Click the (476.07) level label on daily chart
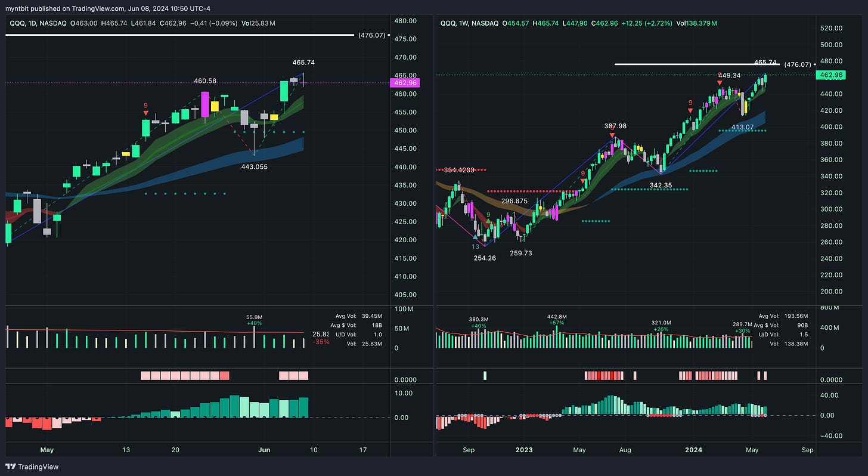 click(371, 35)
